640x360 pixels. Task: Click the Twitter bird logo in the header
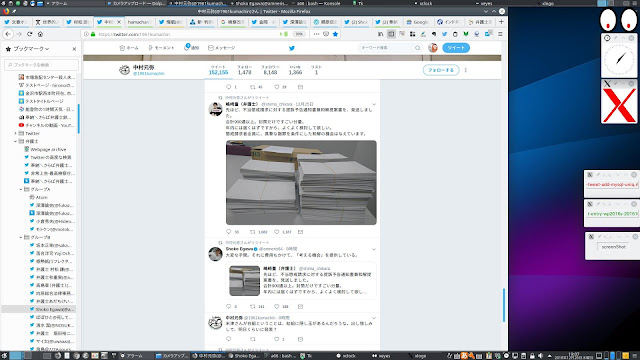coord(292,48)
